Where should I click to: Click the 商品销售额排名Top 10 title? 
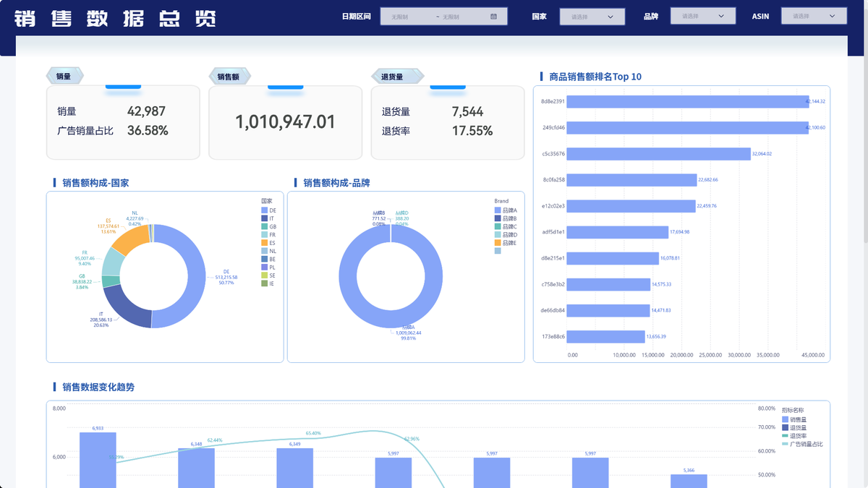pyautogui.click(x=595, y=77)
